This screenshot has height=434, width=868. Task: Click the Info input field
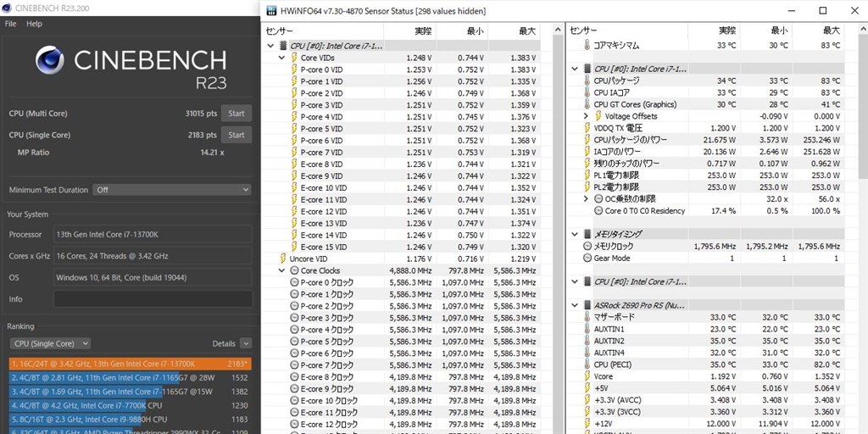[153, 299]
